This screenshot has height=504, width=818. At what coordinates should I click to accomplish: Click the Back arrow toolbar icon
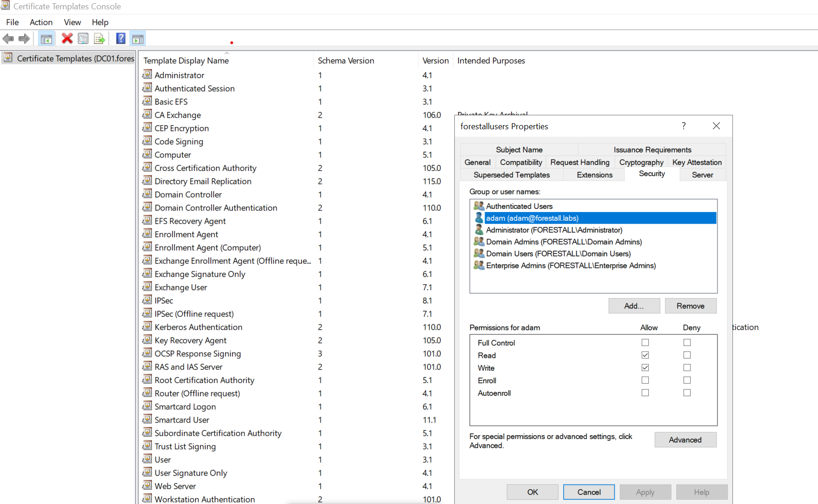pyautogui.click(x=8, y=39)
